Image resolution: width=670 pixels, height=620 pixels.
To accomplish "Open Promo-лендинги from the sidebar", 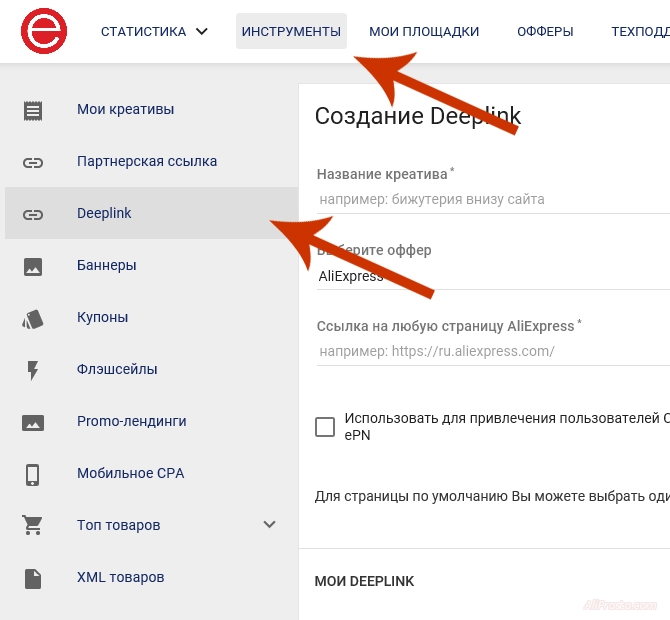I will (131, 422).
